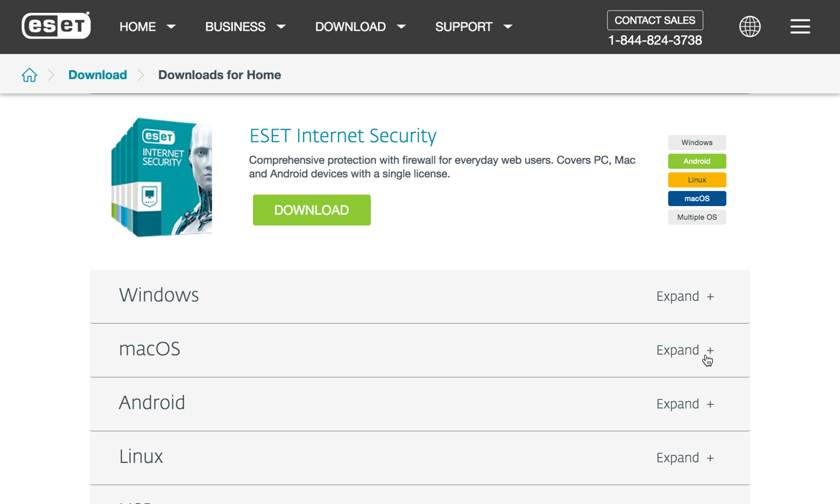This screenshot has height=504, width=840.
Task: Click the arrow next to SUPPORT
Action: (x=508, y=27)
